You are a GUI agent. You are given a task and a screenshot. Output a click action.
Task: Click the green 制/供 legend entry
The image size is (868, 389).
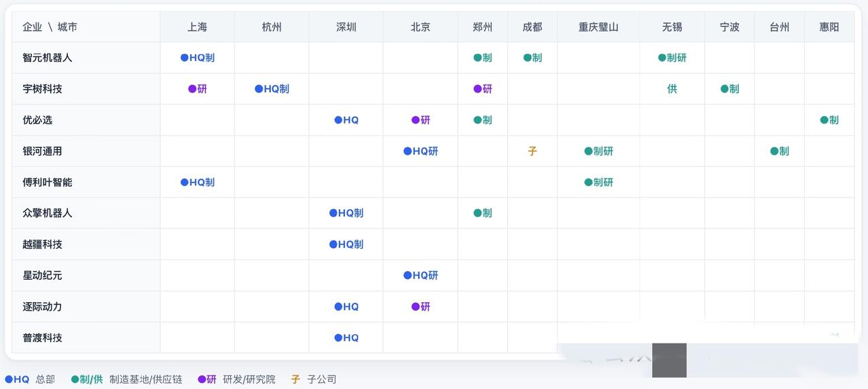point(126,379)
